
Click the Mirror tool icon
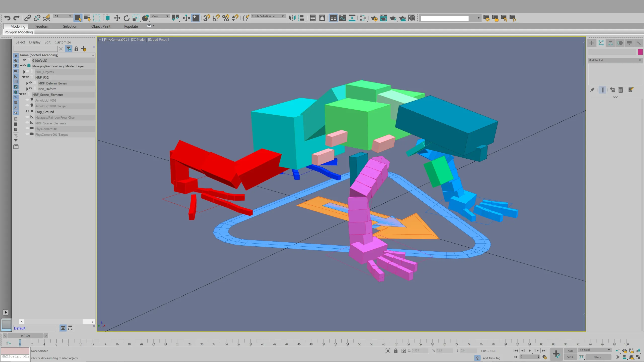tap(292, 18)
